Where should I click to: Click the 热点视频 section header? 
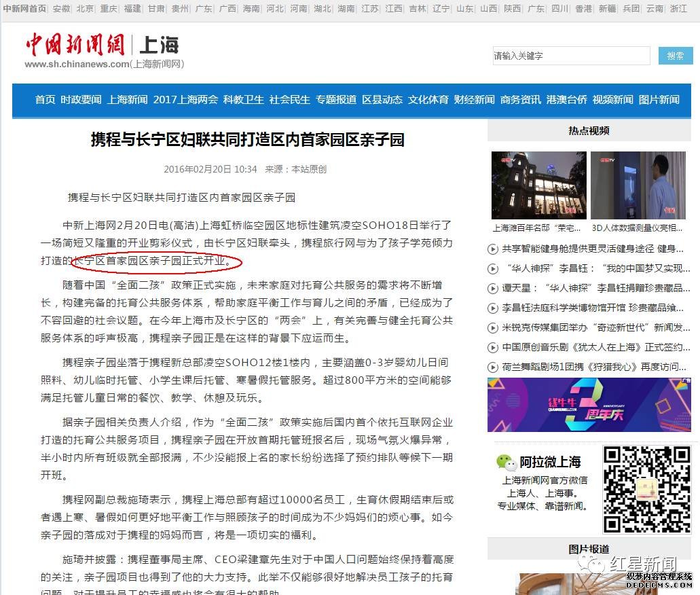[589, 131]
